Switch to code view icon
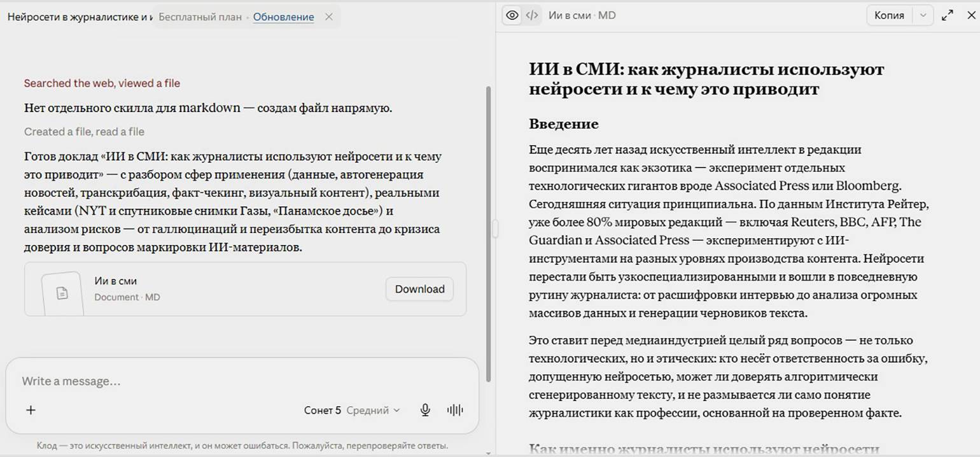Viewport: 980px width, 457px height. [532, 15]
